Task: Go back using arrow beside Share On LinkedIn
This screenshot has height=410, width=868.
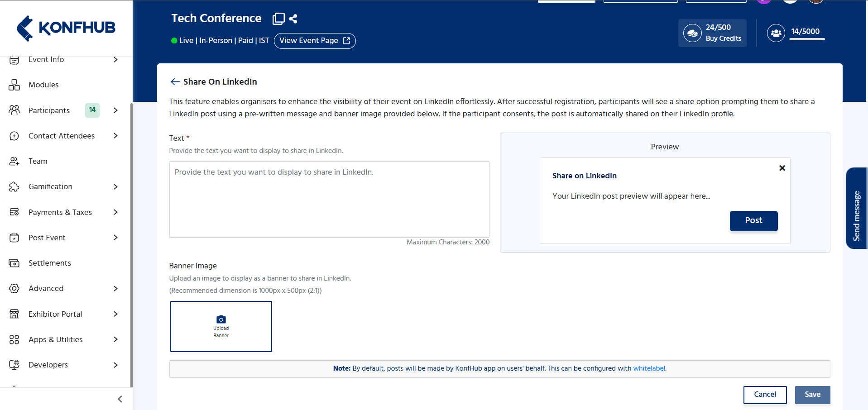Action: [x=175, y=81]
